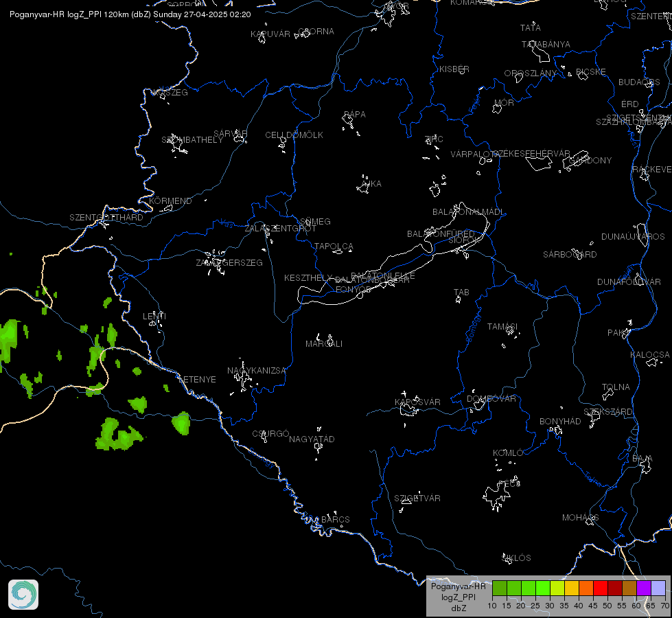The image size is (672, 618).
Task: Click the DOMBÓVÁR town label
Action: 491,399
